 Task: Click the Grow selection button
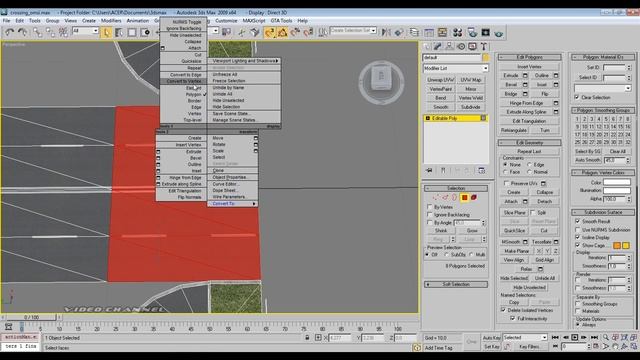tap(471, 231)
